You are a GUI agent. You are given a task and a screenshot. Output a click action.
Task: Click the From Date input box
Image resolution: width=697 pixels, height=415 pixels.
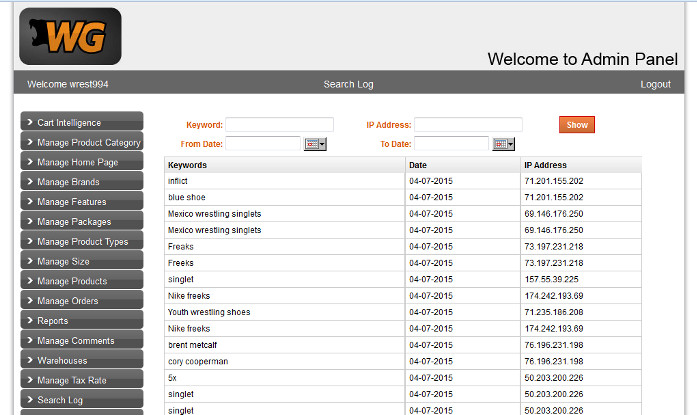(x=264, y=144)
